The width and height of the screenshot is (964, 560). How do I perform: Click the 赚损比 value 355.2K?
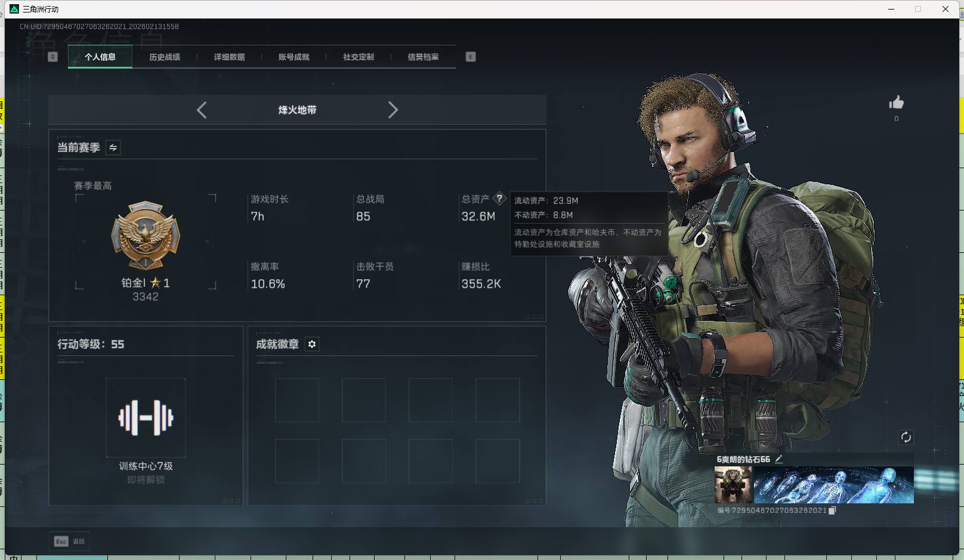click(481, 284)
